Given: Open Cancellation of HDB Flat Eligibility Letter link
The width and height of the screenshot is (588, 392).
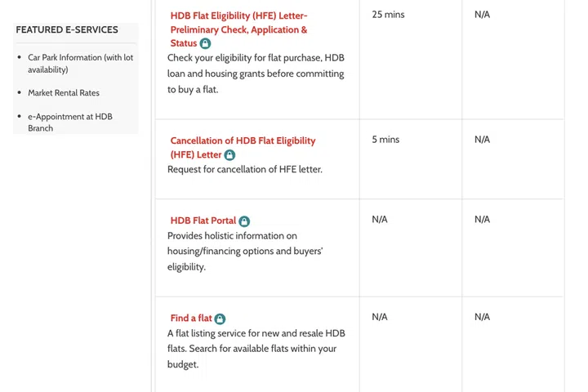Looking at the screenshot, I should pos(243,140).
